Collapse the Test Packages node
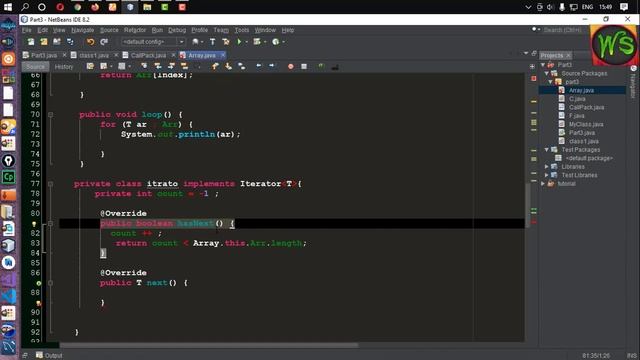 point(547,150)
